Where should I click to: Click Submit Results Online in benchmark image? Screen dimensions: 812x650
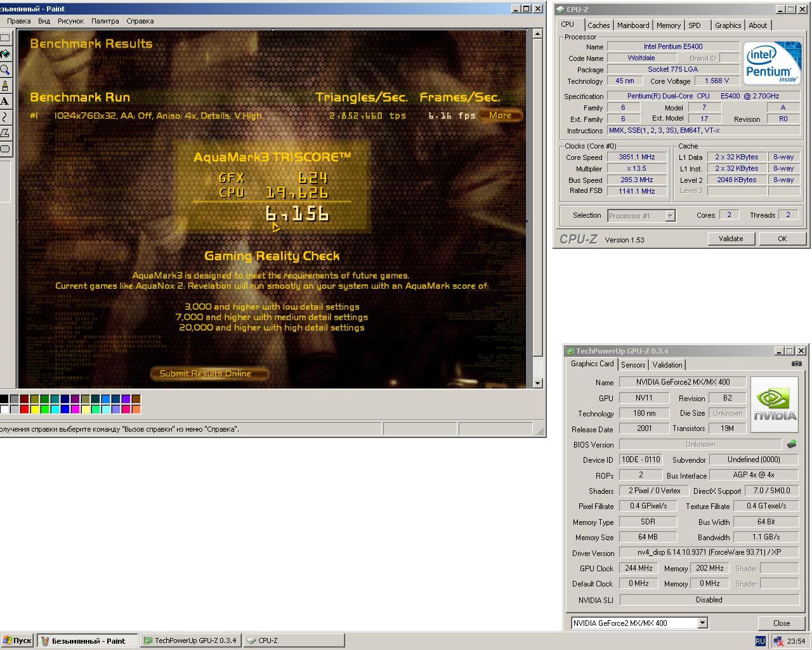(209, 373)
